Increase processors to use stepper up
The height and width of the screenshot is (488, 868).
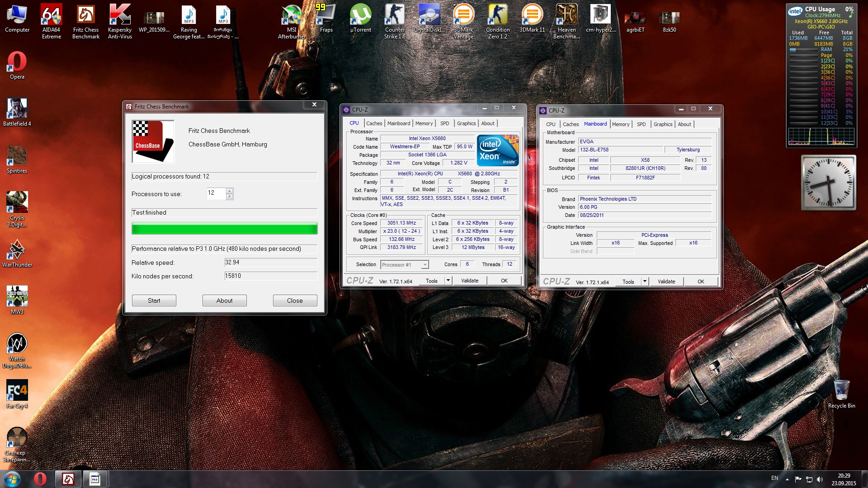click(230, 191)
